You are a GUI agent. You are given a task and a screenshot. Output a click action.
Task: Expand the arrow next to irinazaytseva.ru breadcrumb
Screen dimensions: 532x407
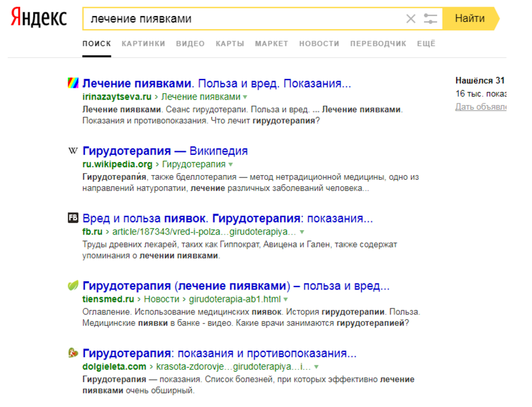coord(245,97)
